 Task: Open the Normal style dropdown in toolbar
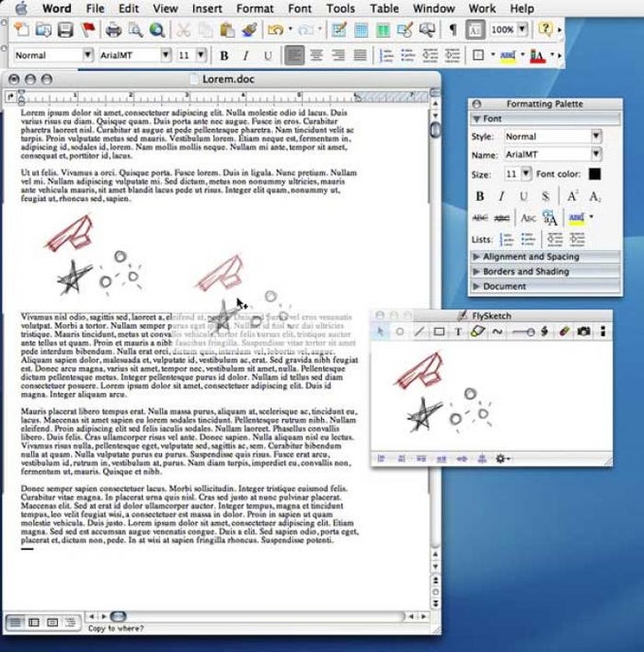click(x=87, y=55)
